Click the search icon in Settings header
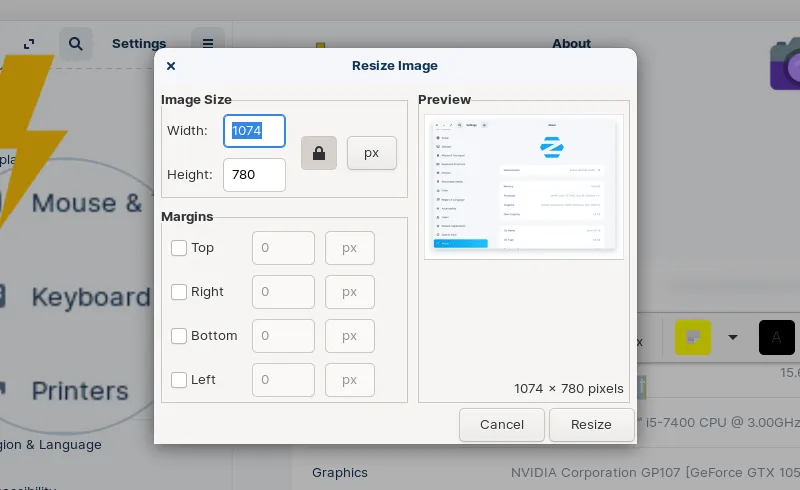Viewport: 800px width, 490px height. pos(75,43)
